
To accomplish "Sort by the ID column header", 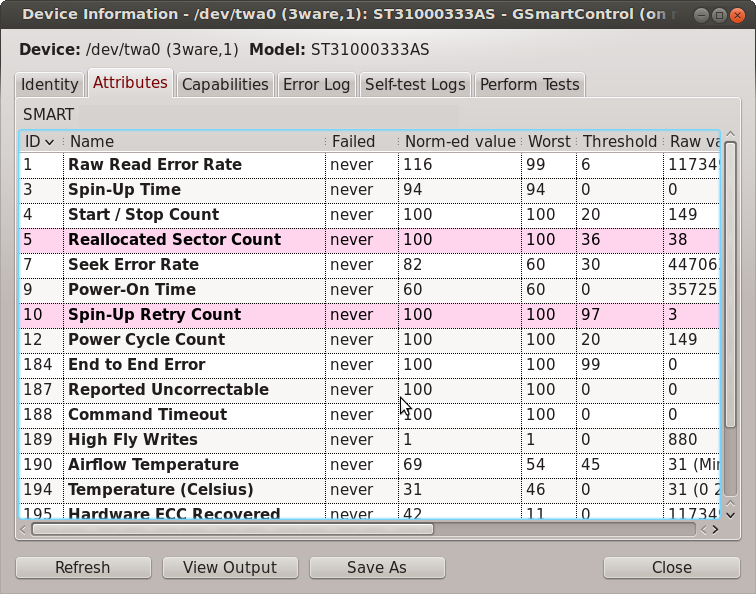I will [40, 142].
